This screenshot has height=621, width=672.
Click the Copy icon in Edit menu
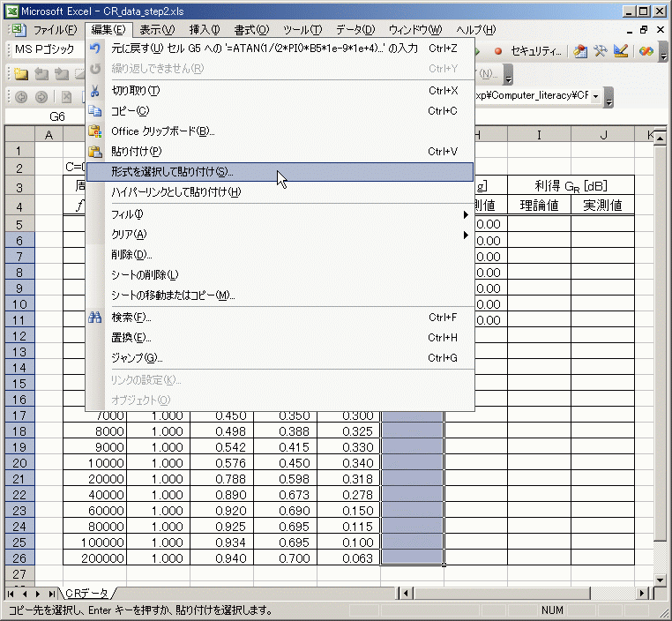[x=95, y=111]
